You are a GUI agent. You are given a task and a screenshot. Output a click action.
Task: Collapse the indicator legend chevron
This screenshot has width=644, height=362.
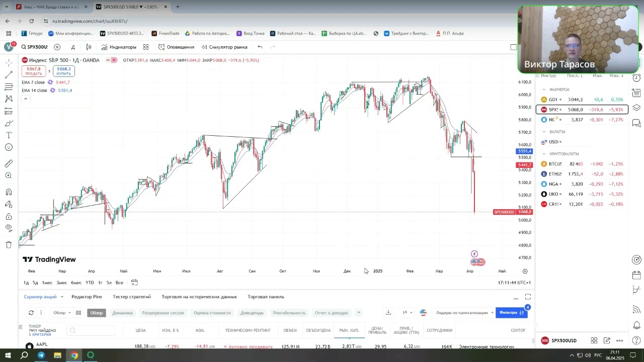25,99
